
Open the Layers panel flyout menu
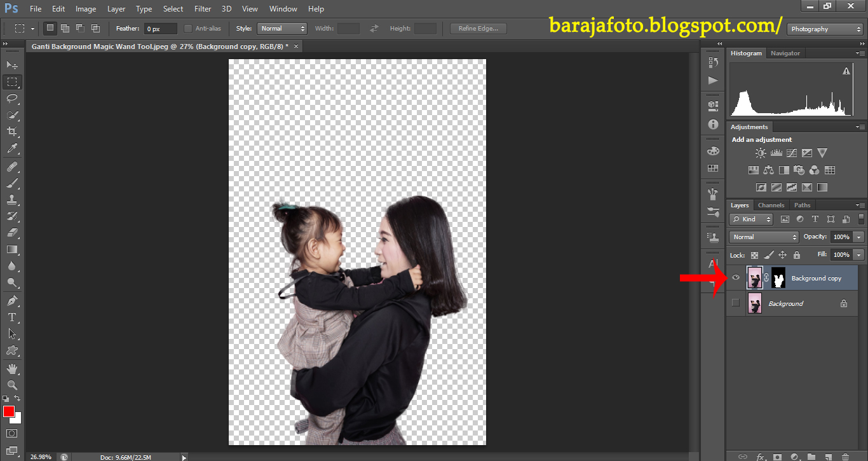coord(860,205)
